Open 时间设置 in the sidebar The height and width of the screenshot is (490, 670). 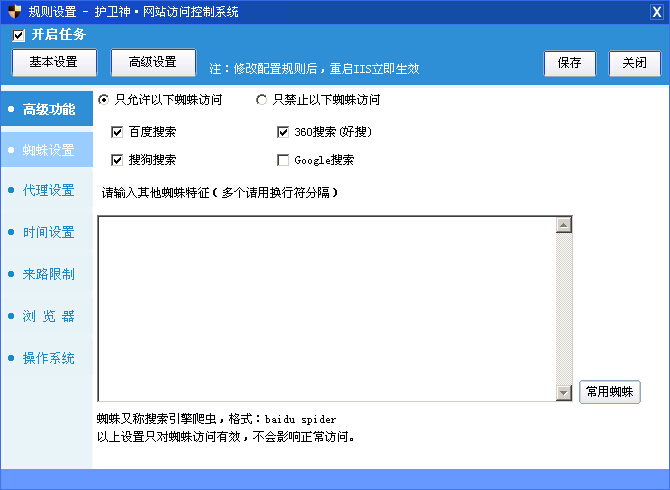pos(47,232)
